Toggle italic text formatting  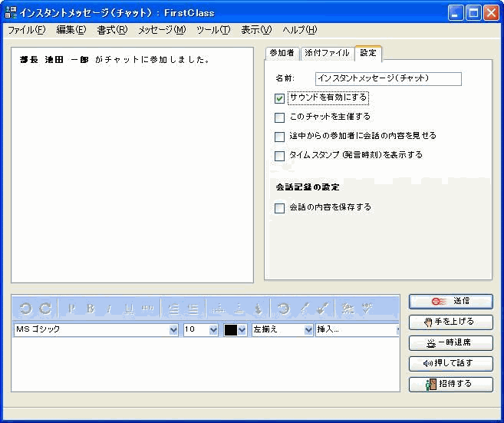109,309
